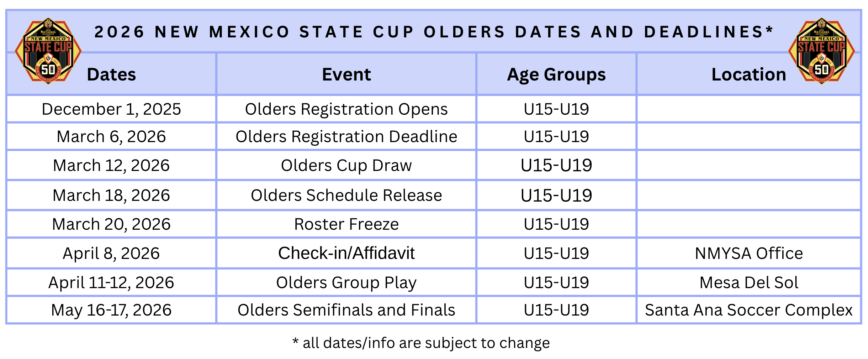Image resolution: width=868 pixels, height=359 pixels.
Task: Select the March 6, 2026 date cell
Action: click(111, 137)
